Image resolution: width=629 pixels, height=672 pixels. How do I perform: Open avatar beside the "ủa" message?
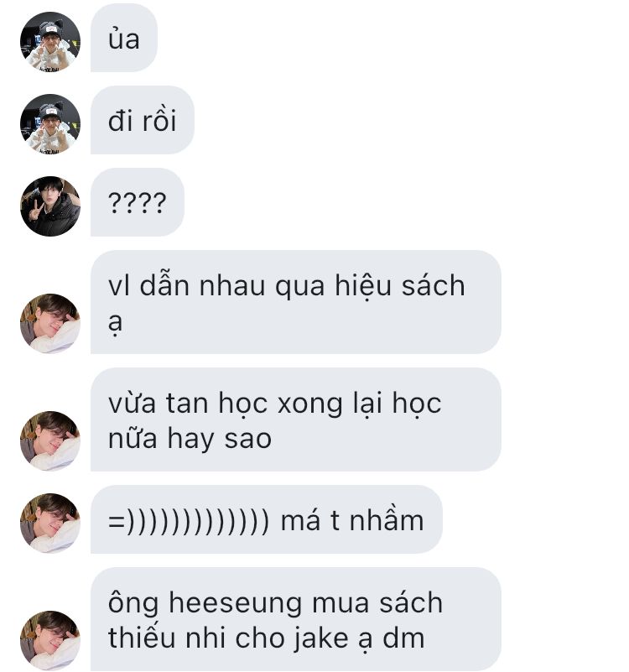(x=50, y=42)
